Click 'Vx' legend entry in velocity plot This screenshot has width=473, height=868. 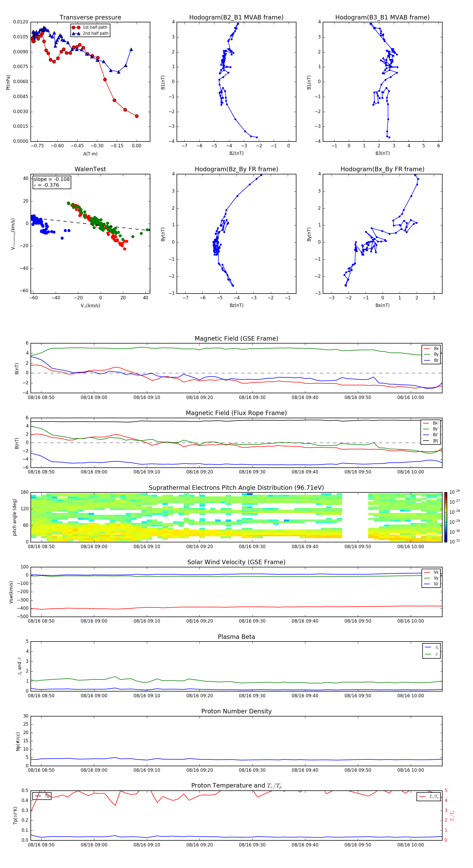pos(431,572)
